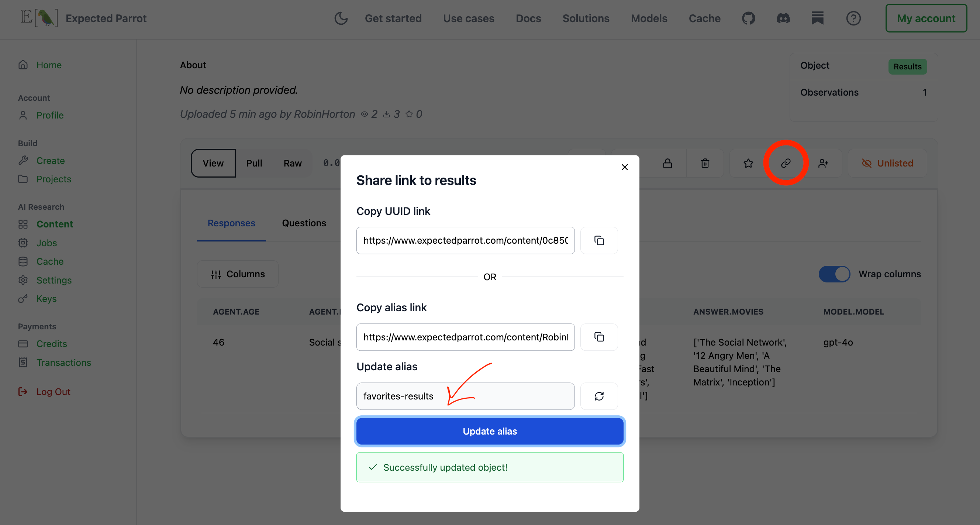
Task: Copy the UUID link to clipboard
Action: pos(599,240)
